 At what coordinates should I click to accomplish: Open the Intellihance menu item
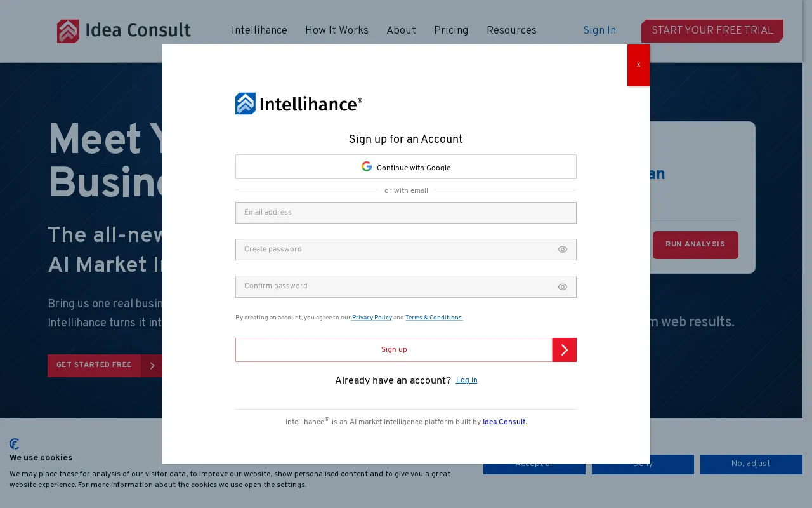point(259,30)
